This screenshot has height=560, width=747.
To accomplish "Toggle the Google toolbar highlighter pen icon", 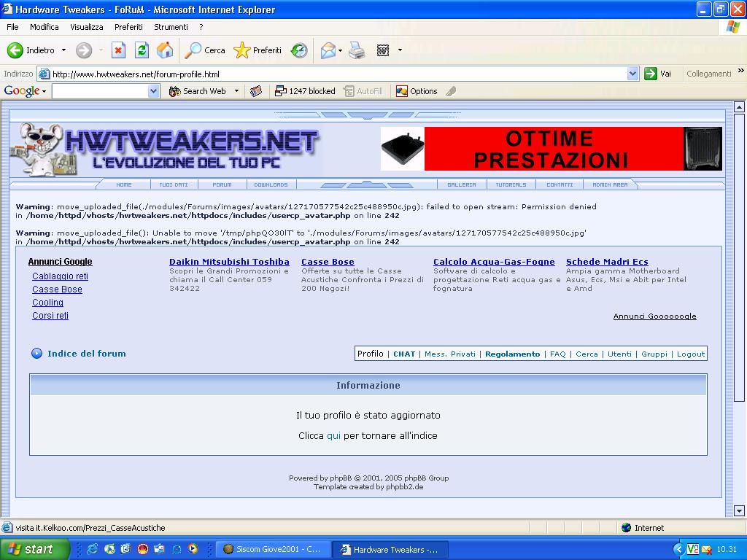I will coord(451,91).
